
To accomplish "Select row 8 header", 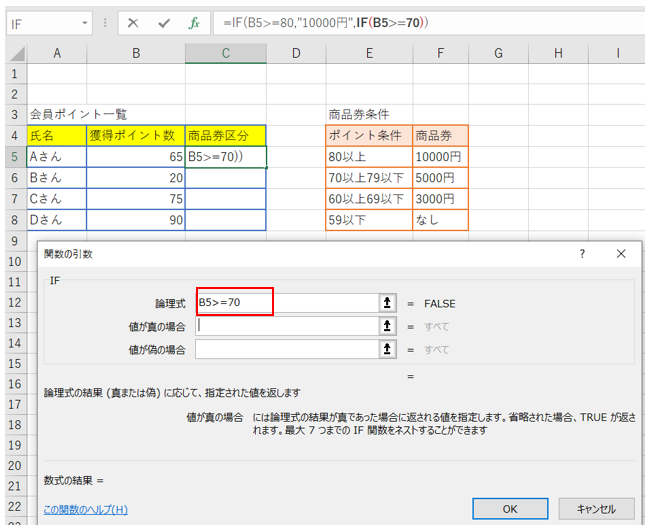I will [x=13, y=219].
